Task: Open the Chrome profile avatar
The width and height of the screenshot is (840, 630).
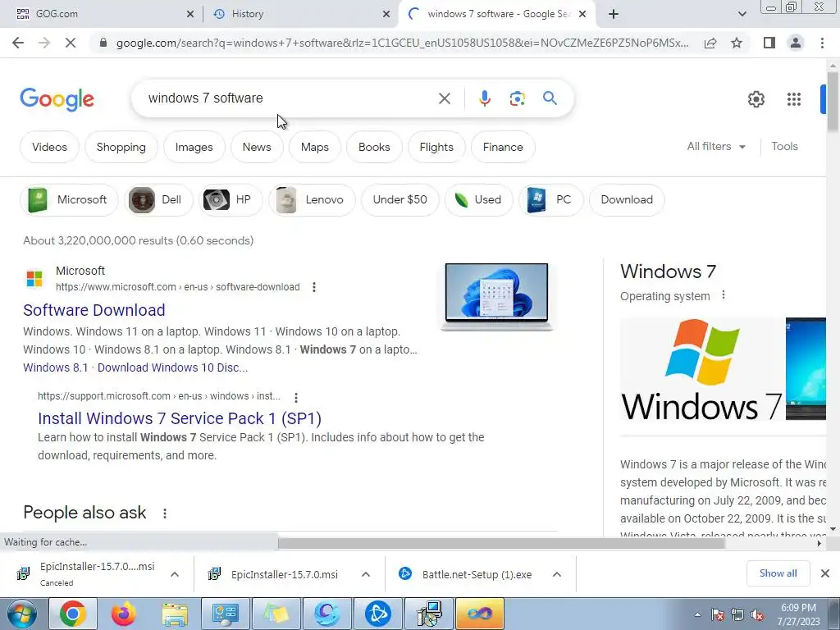Action: click(796, 43)
